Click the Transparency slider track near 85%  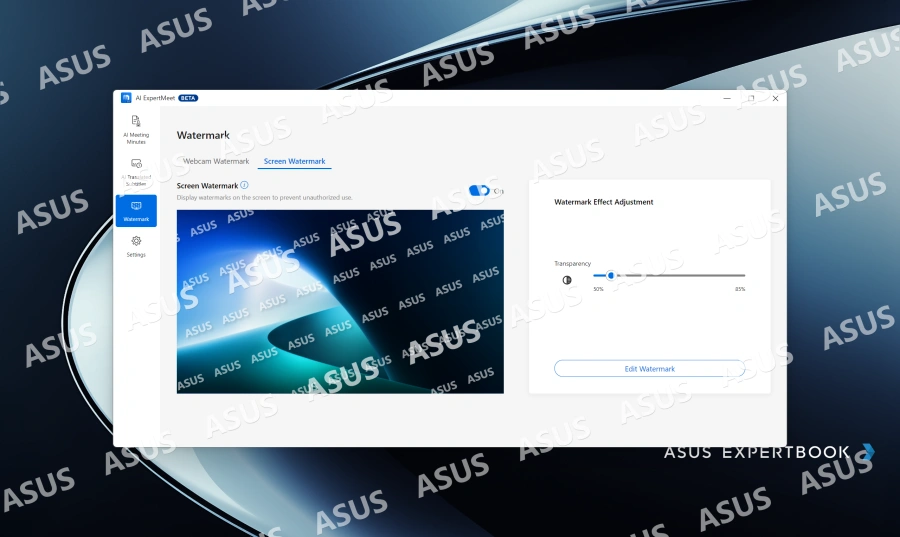(739, 275)
